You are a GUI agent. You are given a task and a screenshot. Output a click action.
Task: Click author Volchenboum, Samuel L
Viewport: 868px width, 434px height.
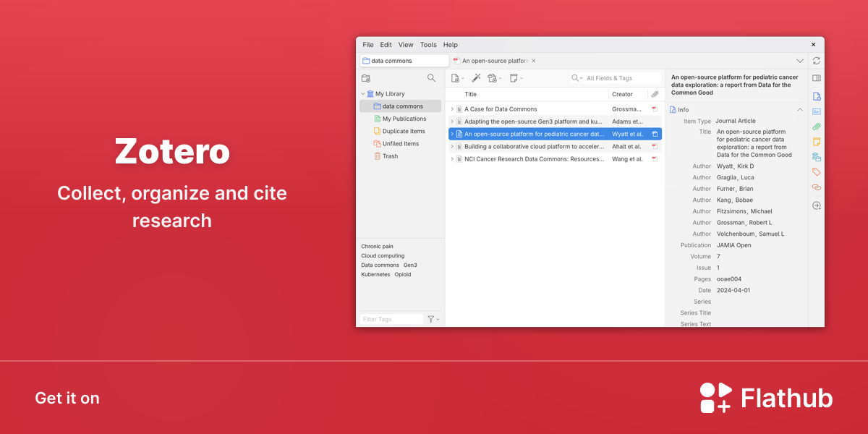[749, 234]
